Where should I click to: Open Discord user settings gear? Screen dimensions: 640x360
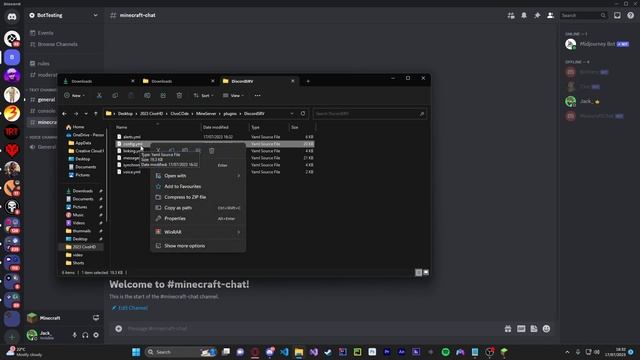click(96, 335)
